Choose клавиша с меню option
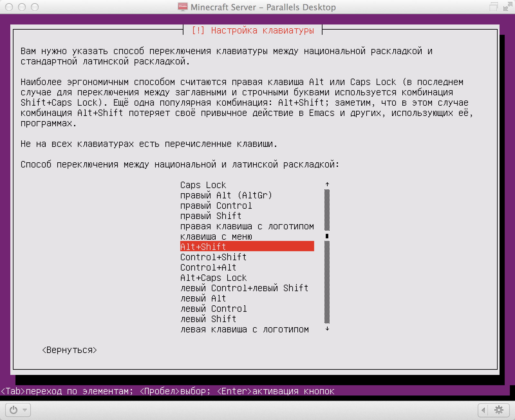 (x=216, y=236)
